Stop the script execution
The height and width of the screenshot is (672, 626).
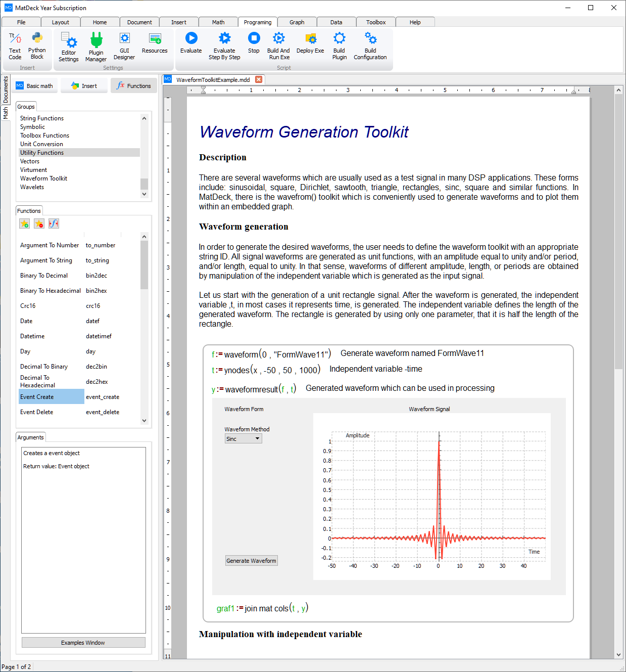pyautogui.click(x=254, y=43)
